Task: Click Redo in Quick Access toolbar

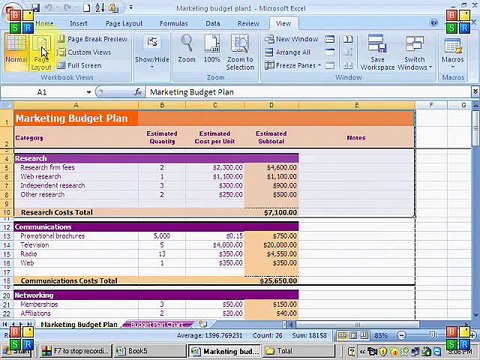Action: coord(68,8)
